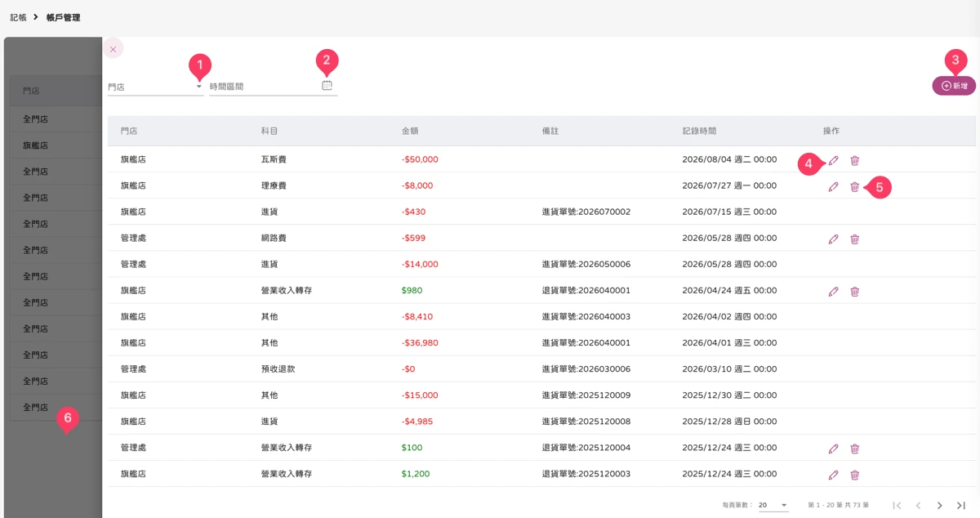This screenshot has width=980, height=518.
Task: Close the account detail panel
Action: click(113, 49)
